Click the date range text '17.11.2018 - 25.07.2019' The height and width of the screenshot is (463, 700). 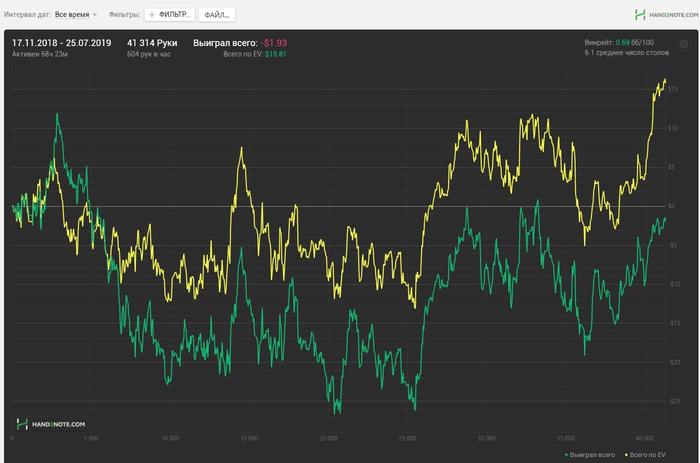pyautogui.click(x=62, y=43)
